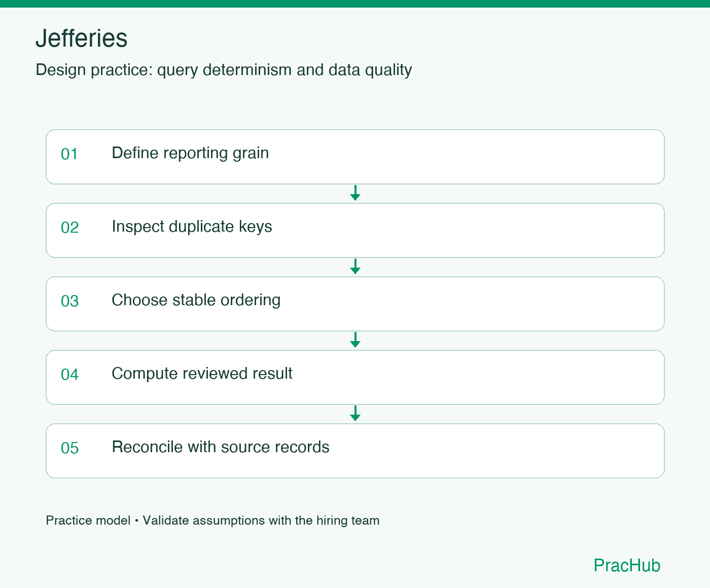Click the Practice model footer note
This screenshot has width=710, height=588.
212,521
